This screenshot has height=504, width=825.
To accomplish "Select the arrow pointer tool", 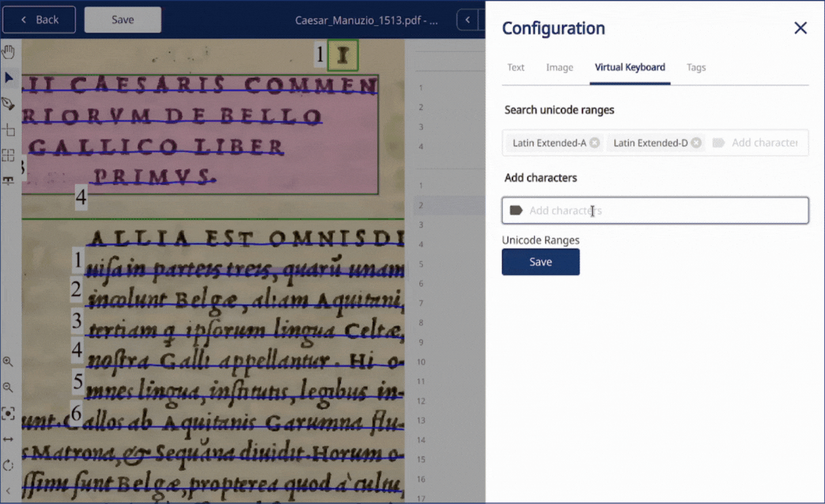I will pyautogui.click(x=8, y=78).
